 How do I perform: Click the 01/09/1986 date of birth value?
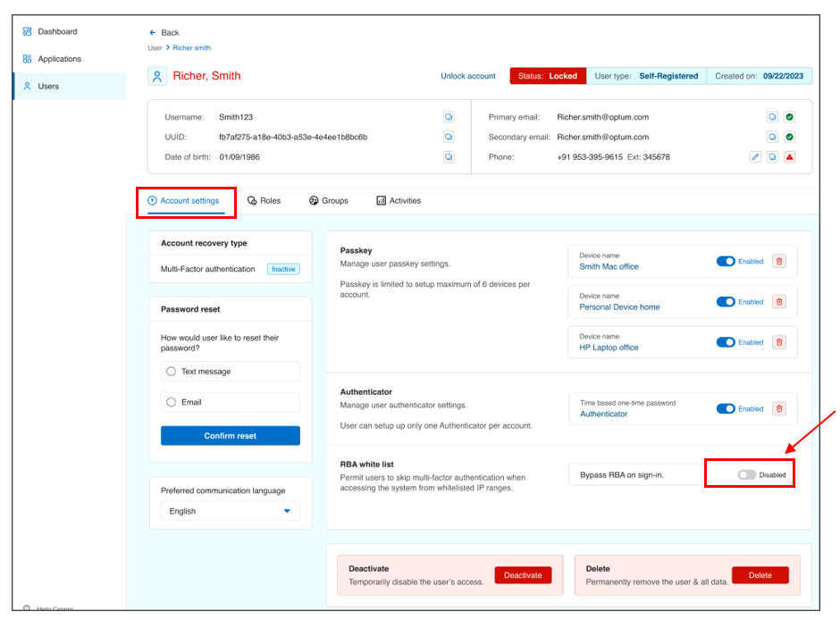click(239, 157)
